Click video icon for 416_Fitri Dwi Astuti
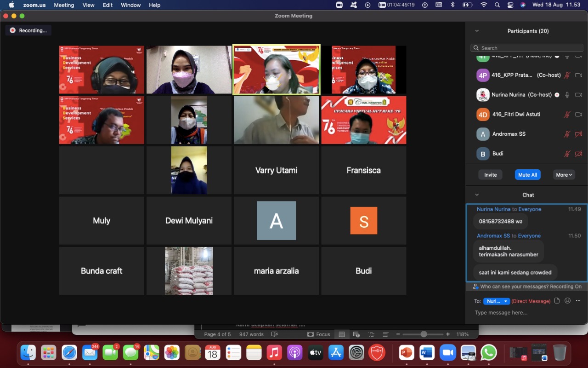 [579, 115]
